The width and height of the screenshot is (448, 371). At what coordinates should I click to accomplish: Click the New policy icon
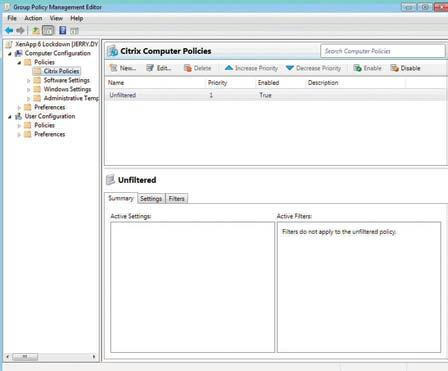[x=114, y=68]
